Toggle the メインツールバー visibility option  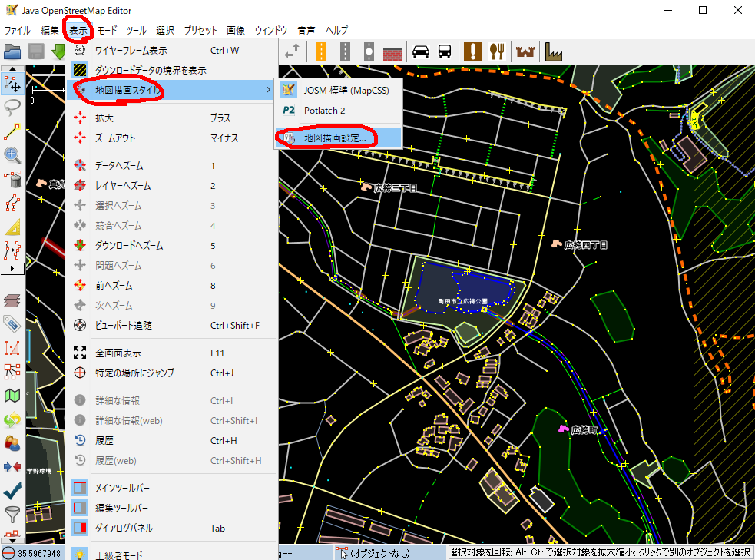(121, 488)
